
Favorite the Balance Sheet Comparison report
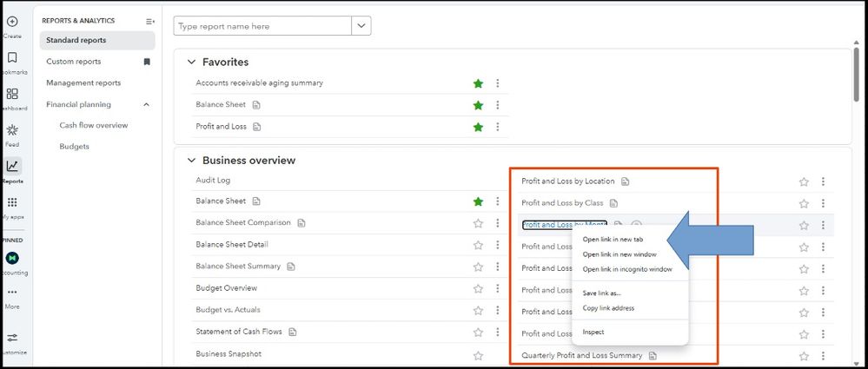coord(478,223)
